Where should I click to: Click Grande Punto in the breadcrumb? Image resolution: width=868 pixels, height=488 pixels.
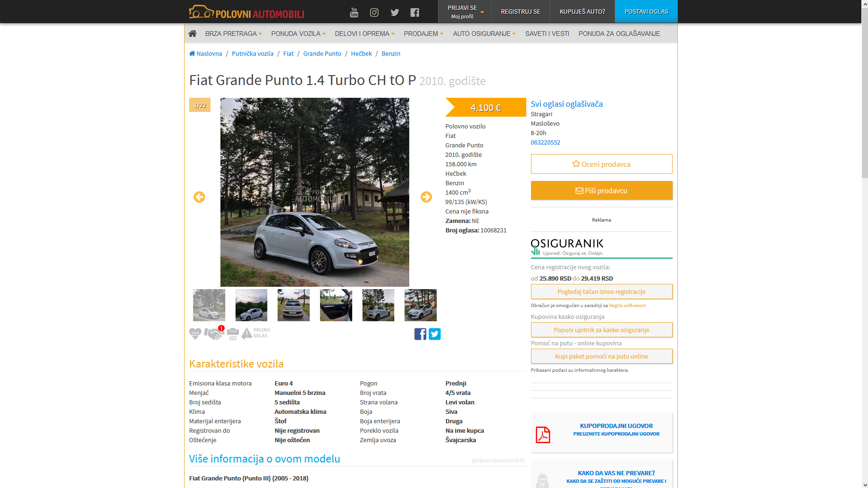[x=322, y=53]
